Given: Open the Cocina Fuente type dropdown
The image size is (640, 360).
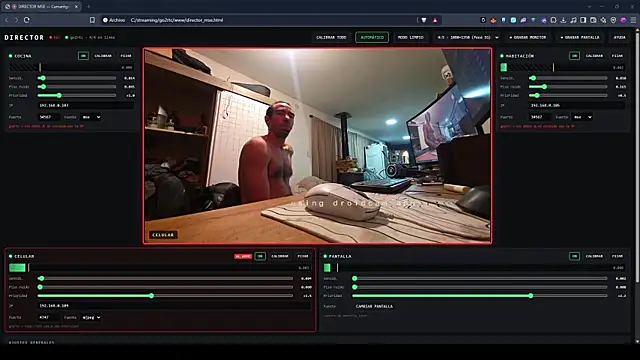Looking at the screenshot, I should (91, 117).
